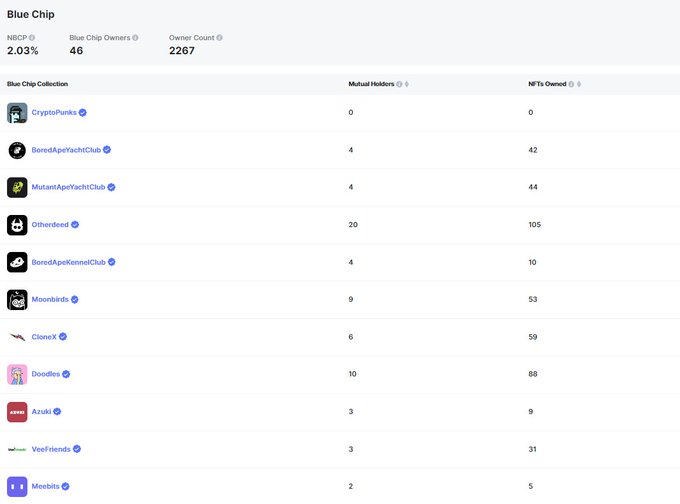Click the Otherdeed collection logo

(17, 225)
